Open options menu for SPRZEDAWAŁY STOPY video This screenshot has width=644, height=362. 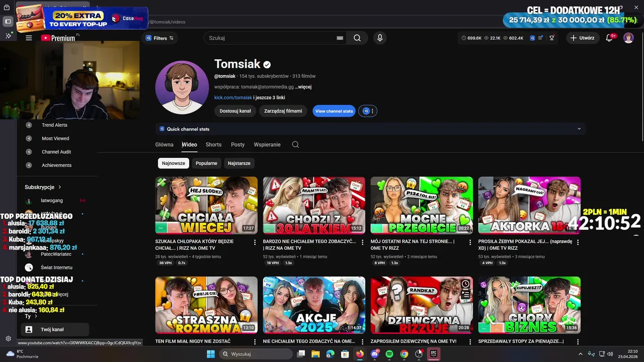(578, 342)
